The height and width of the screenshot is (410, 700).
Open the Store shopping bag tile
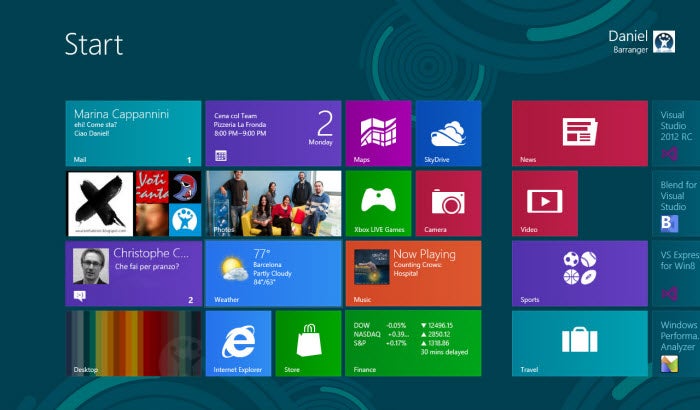(308, 343)
